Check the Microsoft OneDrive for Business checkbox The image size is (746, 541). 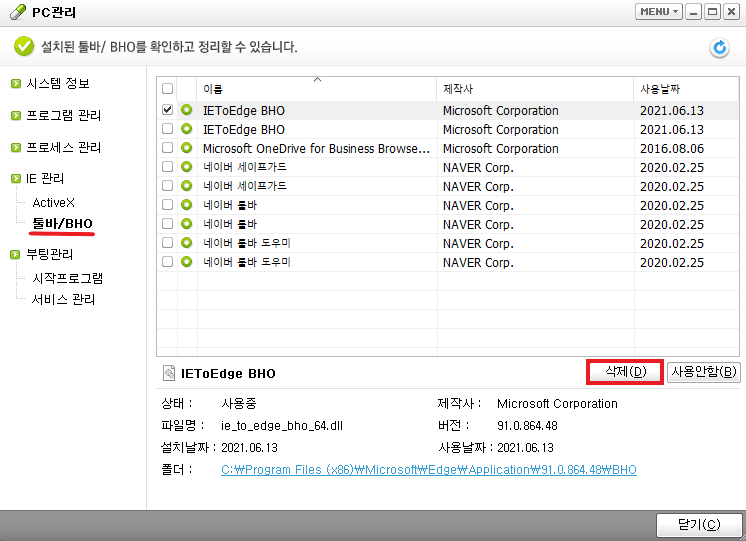[167, 148]
